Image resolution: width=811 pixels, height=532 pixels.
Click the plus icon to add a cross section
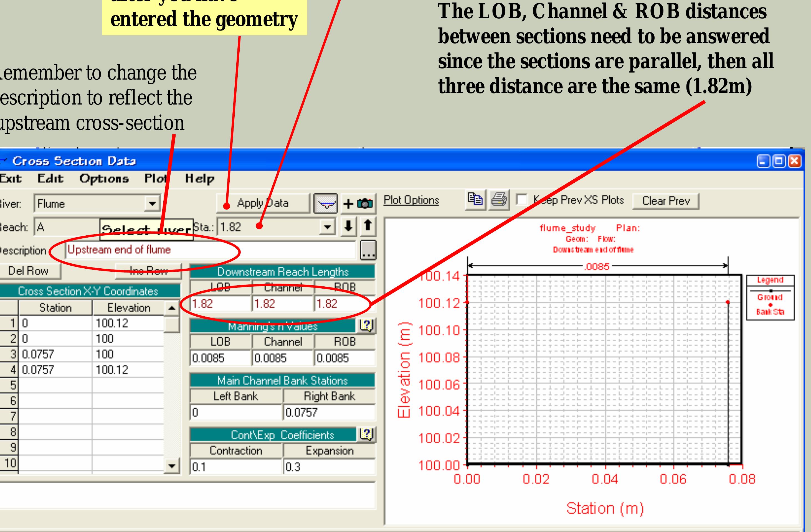point(348,204)
